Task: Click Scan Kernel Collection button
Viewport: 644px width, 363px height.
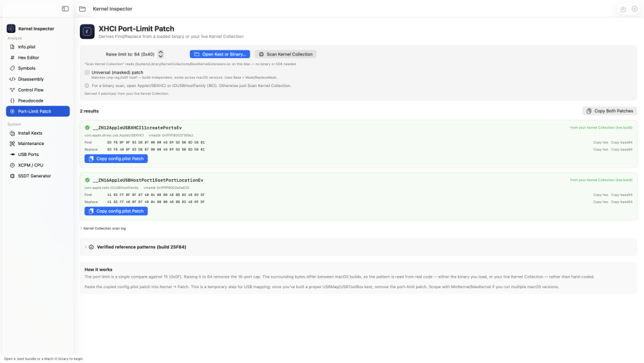Action: (x=286, y=54)
